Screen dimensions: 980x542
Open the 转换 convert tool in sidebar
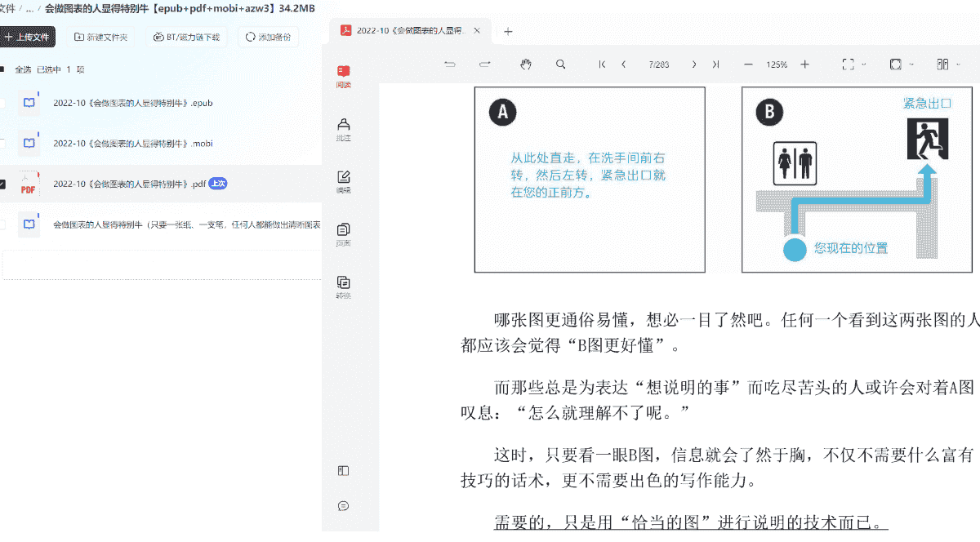tap(344, 287)
